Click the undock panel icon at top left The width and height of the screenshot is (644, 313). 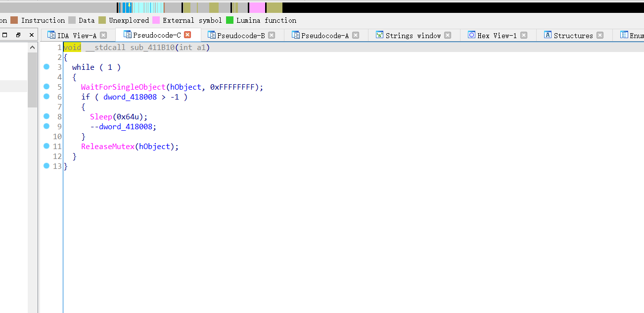coord(18,35)
